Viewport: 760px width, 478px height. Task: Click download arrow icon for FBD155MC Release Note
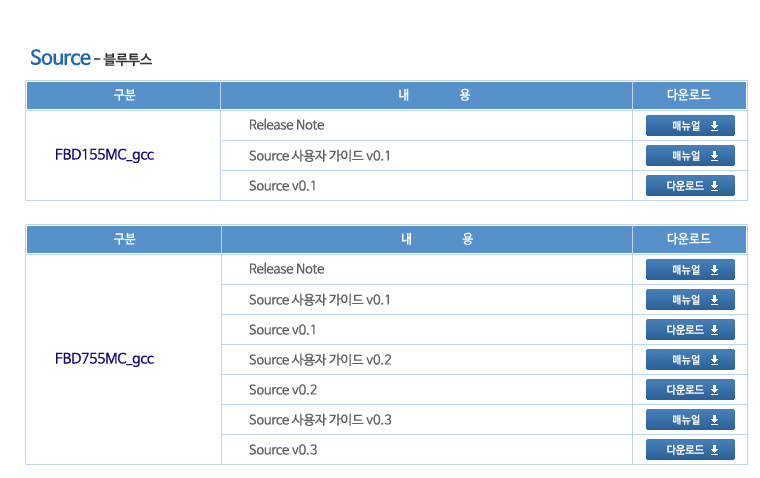(714, 126)
